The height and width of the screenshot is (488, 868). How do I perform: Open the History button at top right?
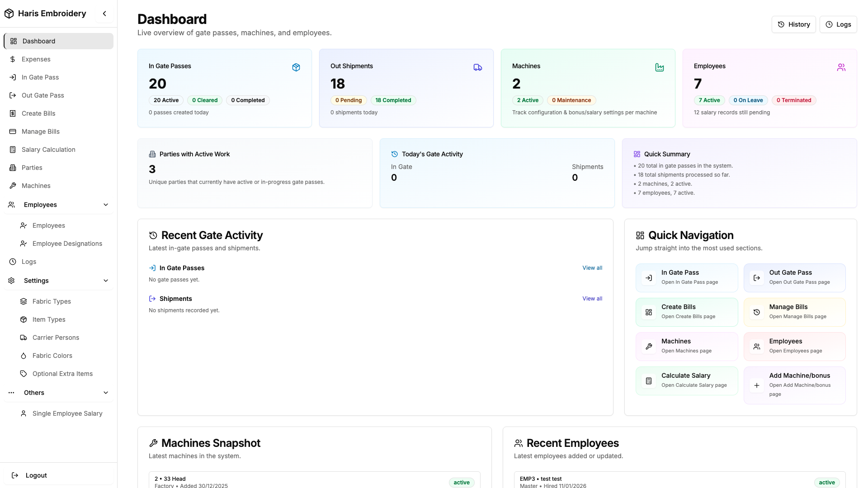point(793,24)
